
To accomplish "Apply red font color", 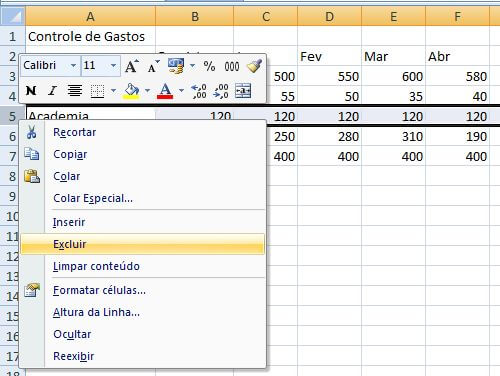I will (165, 91).
